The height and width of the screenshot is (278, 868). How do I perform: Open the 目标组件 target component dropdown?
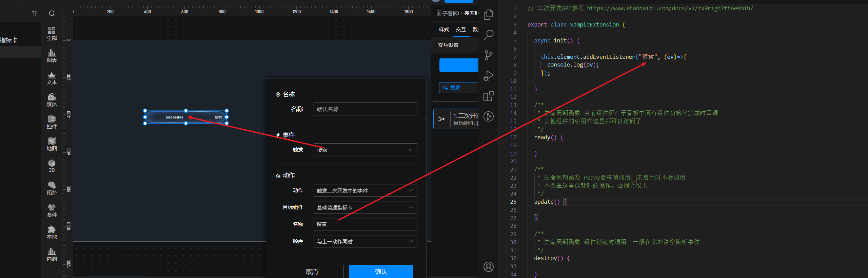[365, 207]
